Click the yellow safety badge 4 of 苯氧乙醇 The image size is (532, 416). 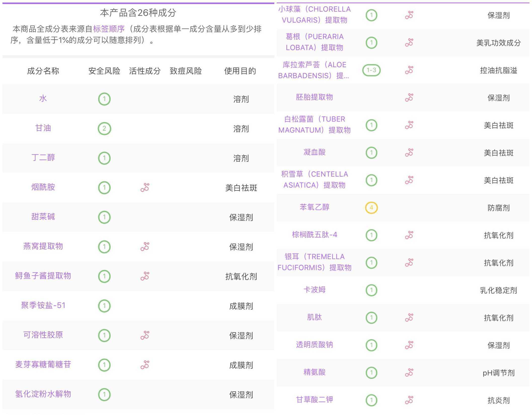(371, 207)
